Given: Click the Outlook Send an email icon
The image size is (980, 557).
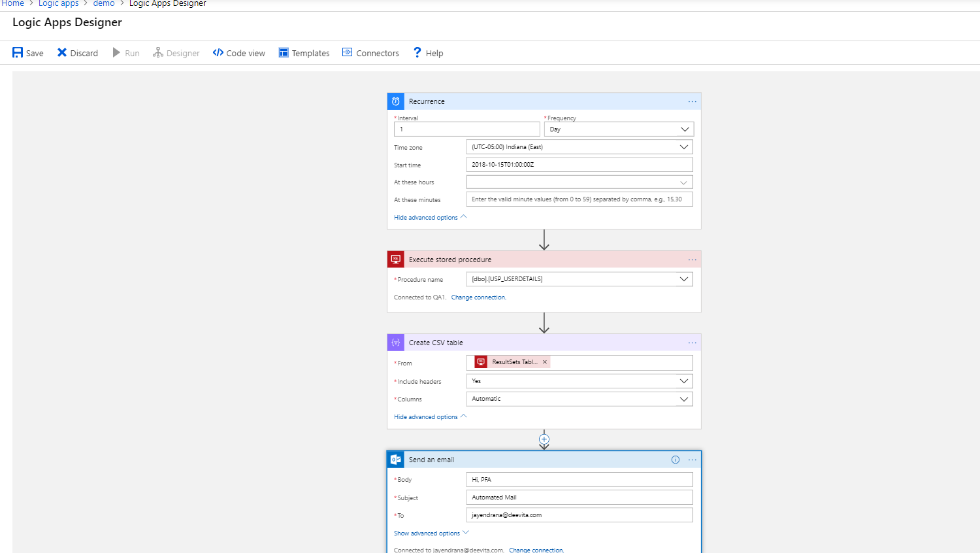Looking at the screenshot, I should tap(396, 460).
